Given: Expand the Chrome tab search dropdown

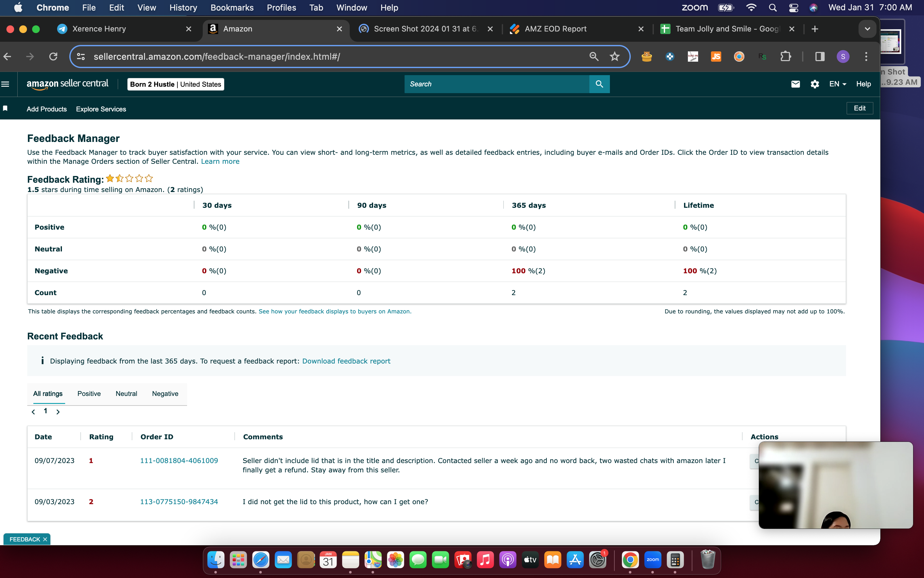Looking at the screenshot, I should click(x=867, y=29).
